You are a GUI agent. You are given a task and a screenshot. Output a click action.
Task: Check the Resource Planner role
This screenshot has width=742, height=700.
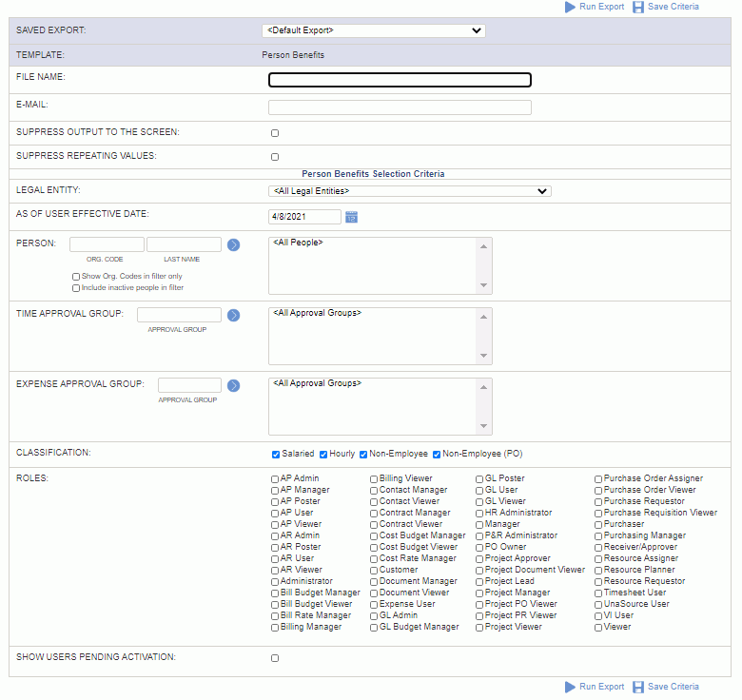[x=598, y=571]
